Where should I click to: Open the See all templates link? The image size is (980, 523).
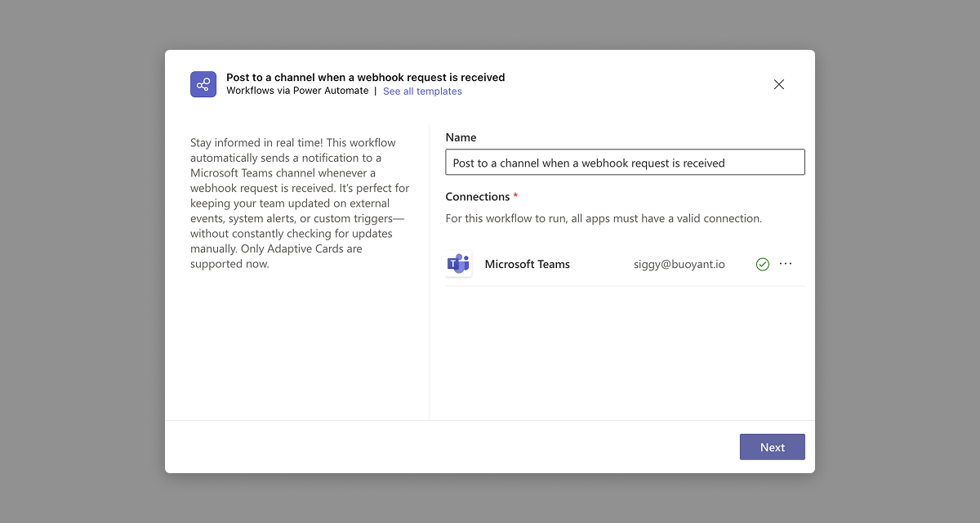point(422,92)
